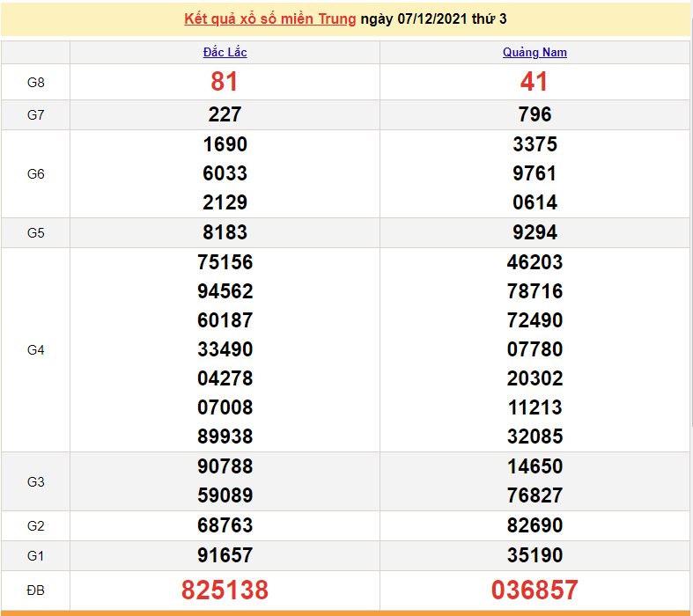693x616 pixels.
Task: Click Đắc Lắc G8 result 81
Action: [225, 82]
